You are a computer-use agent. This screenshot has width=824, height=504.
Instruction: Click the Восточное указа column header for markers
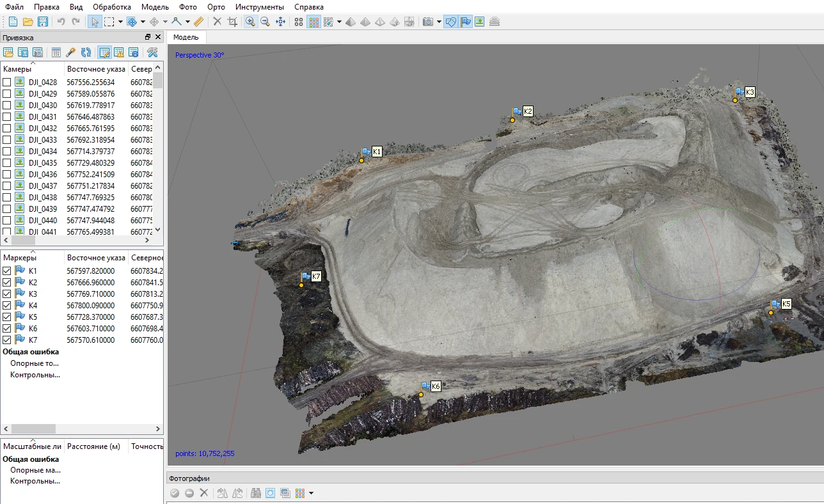click(96, 258)
